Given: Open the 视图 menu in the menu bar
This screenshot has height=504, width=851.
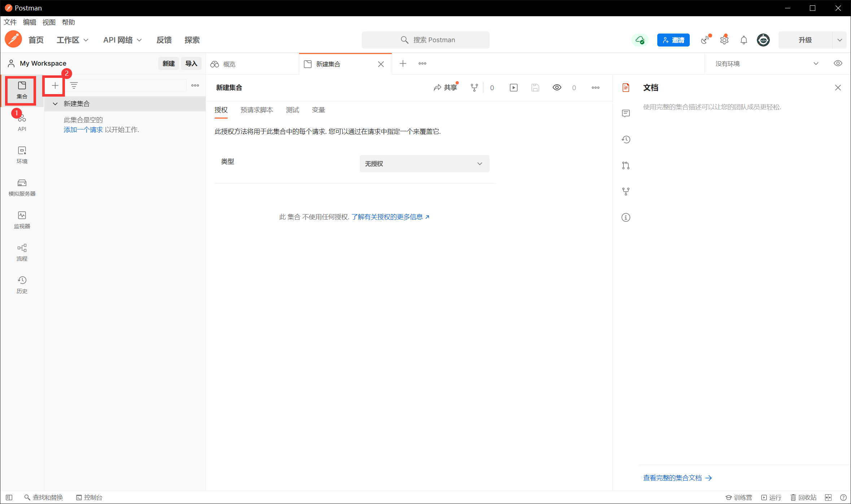Looking at the screenshot, I should (49, 22).
